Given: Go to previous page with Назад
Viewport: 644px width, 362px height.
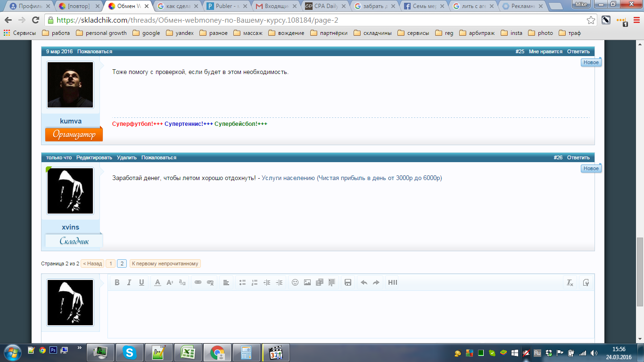Looking at the screenshot, I should tap(92, 263).
